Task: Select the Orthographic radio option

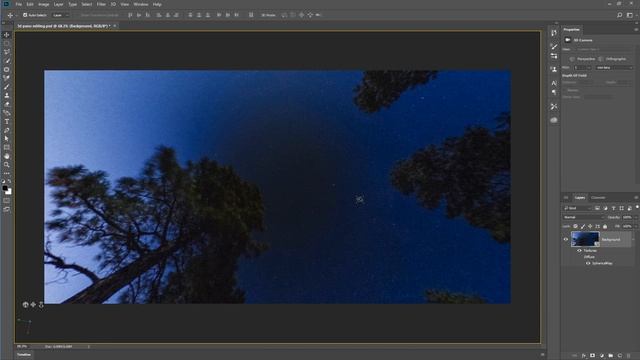Action: [x=601, y=59]
